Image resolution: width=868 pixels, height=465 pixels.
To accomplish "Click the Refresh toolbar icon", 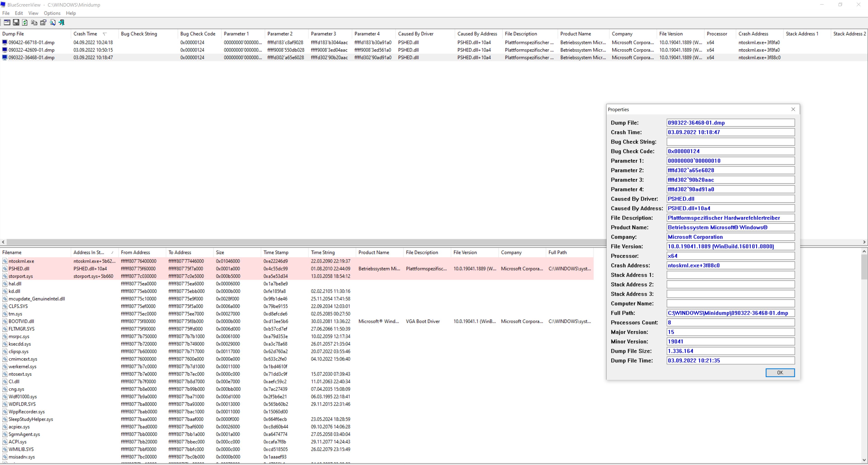I will 25,23.
